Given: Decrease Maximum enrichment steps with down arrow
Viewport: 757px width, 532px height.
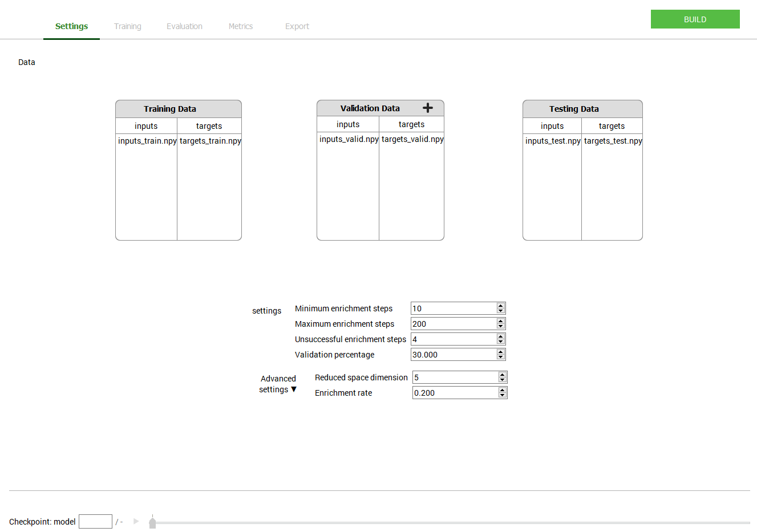Looking at the screenshot, I should click(501, 326).
